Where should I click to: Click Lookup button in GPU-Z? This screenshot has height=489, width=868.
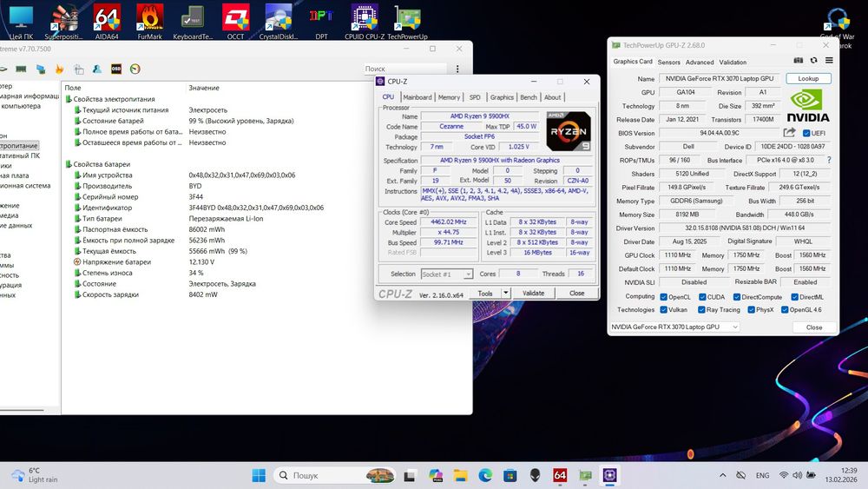pos(808,79)
